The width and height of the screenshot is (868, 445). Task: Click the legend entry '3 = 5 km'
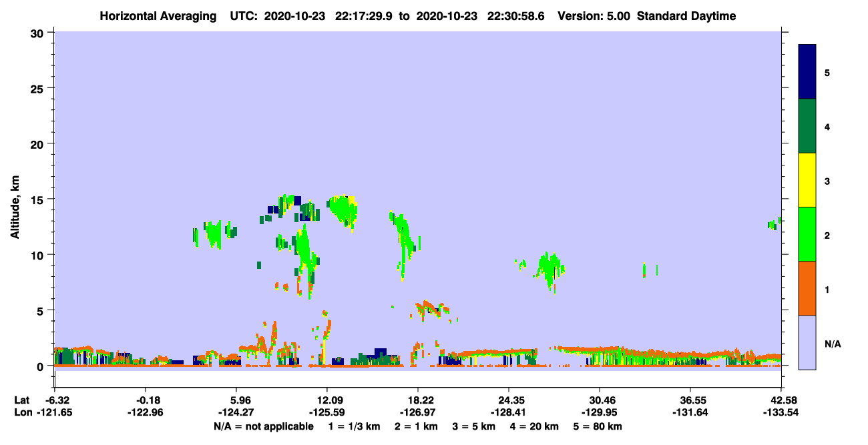click(x=475, y=426)
